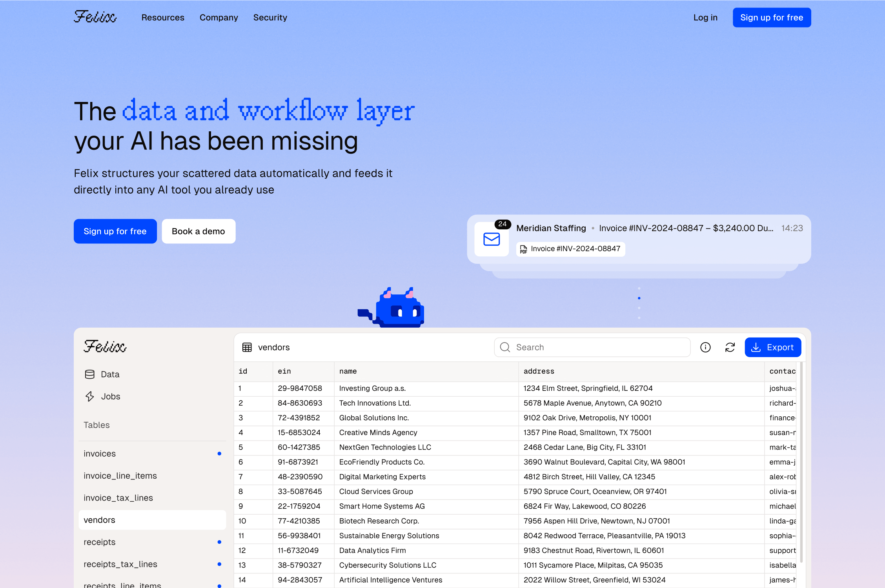The width and height of the screenshot is (885, 588).
Task: Select the vendors table in sidebar
Action: pos(152,520)
